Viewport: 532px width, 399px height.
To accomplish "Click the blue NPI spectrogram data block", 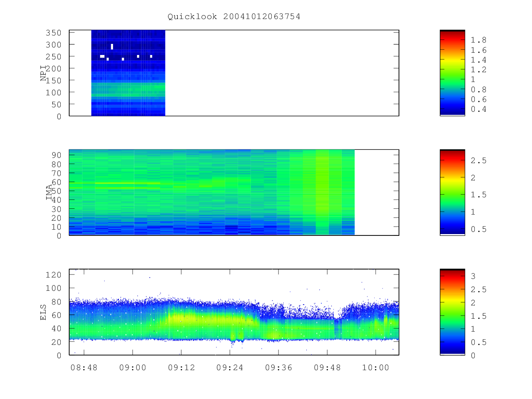I will click(128, 73).
